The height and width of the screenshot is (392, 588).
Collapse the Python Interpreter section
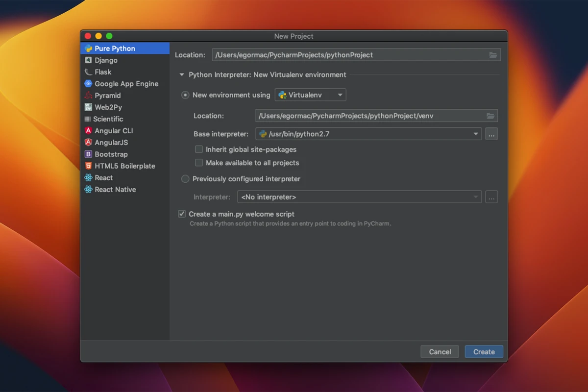[x=181, y=75]
